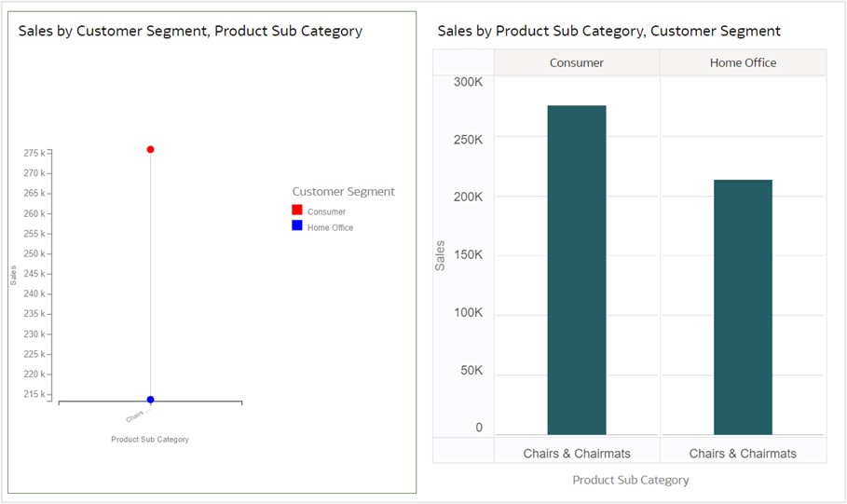
Task: Select the red Consumer legend swatch
Action: click(297, 211)
